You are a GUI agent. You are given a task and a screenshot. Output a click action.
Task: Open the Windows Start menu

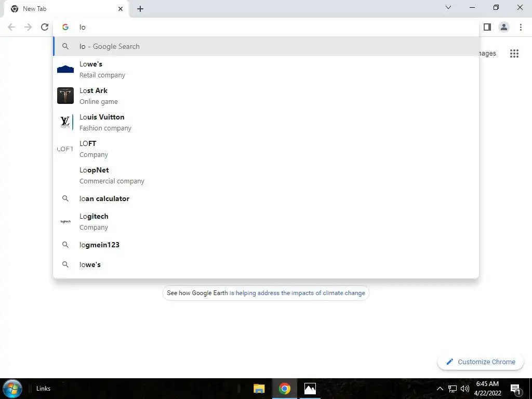pyautogui.click(x=12, y=389)
